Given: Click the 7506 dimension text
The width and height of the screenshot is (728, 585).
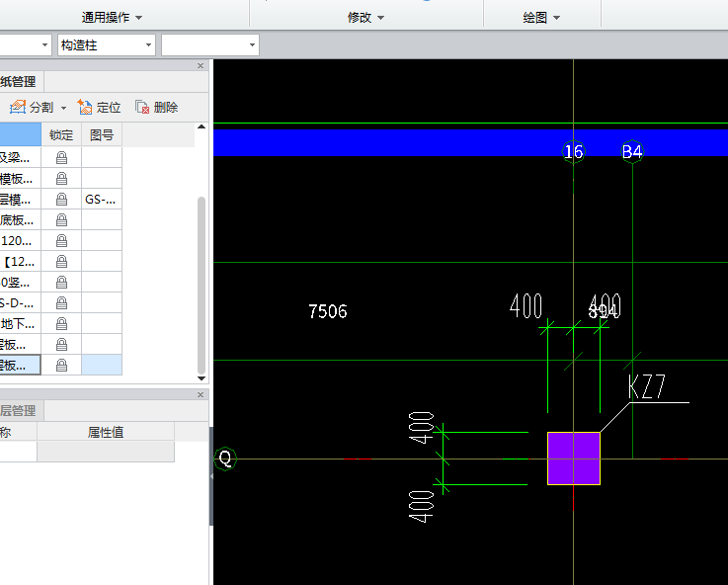Looking at the screenshot, I should [328, 311].
